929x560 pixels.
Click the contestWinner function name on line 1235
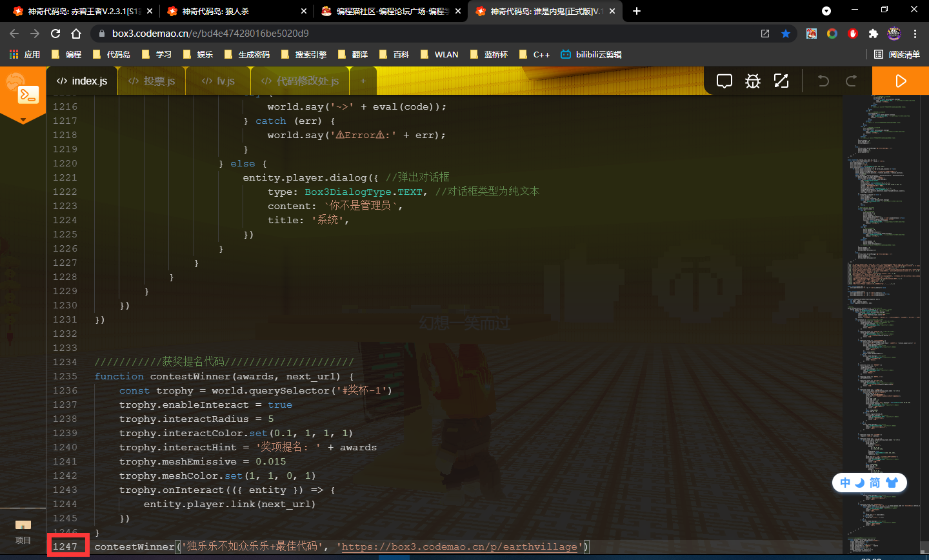tap(190, 376)
